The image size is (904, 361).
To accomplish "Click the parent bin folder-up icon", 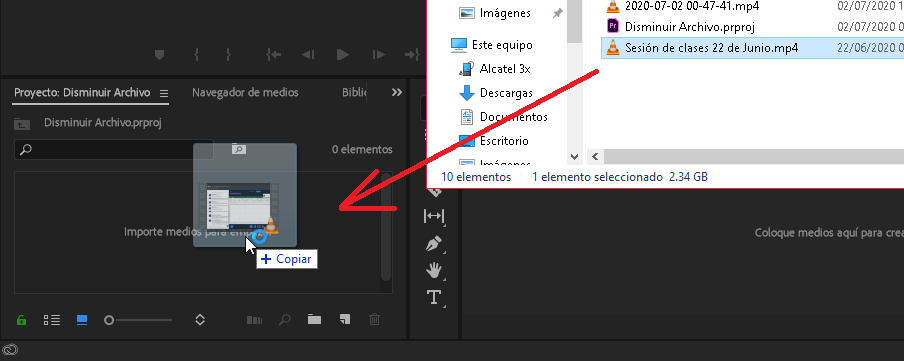I will pos(22,123).
